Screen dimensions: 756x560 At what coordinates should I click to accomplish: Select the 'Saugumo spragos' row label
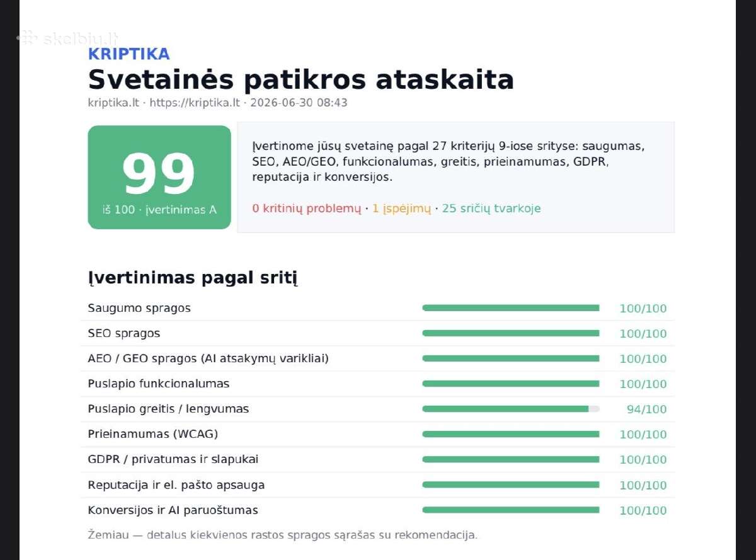click(139, 308)
